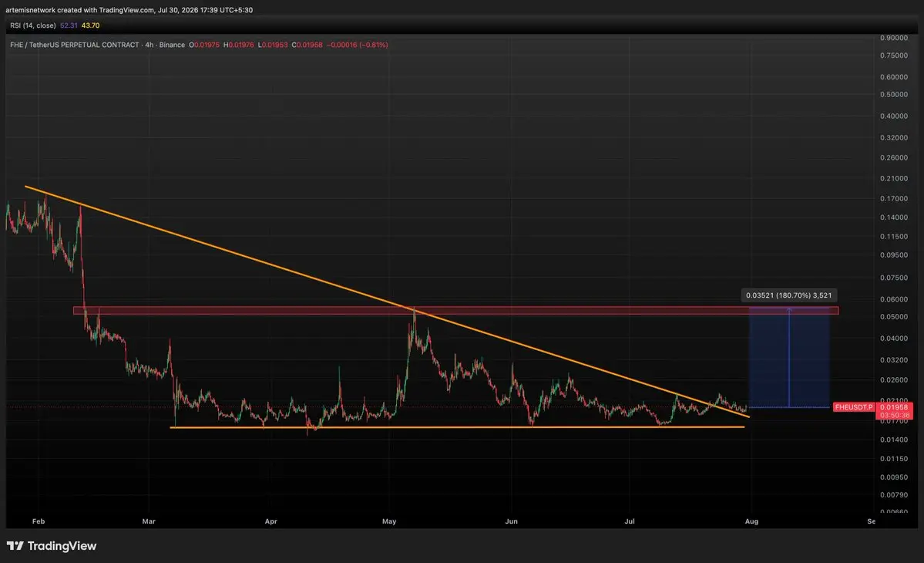Click the 0.17000 price axis label

pyautogui.click(x=894, y=199)
